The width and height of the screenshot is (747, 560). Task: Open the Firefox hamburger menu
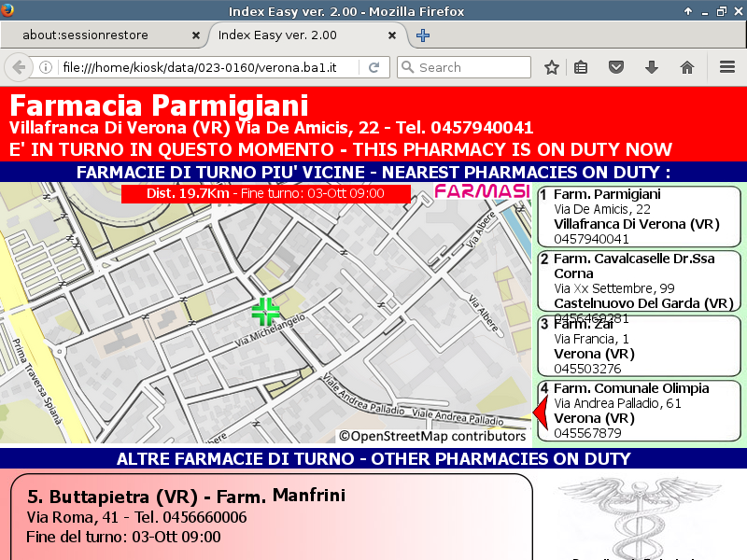pos(727,67)
